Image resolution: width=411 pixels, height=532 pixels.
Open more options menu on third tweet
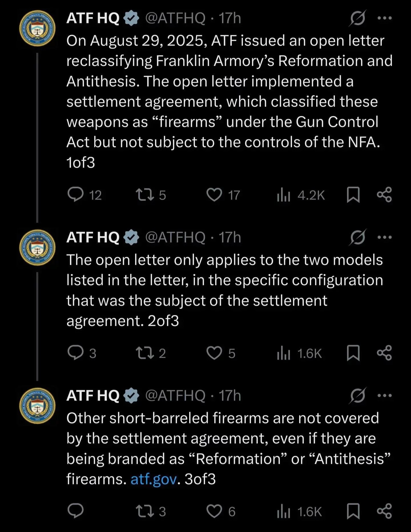384,395
